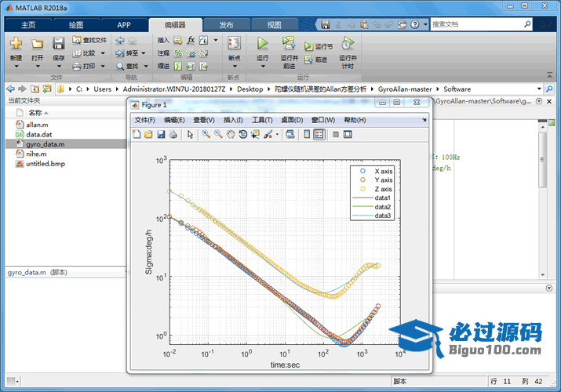This screenshot has width=561, height=392.
Task: Click the Find (查找) magnifier button
Action: tap(127, 66)
